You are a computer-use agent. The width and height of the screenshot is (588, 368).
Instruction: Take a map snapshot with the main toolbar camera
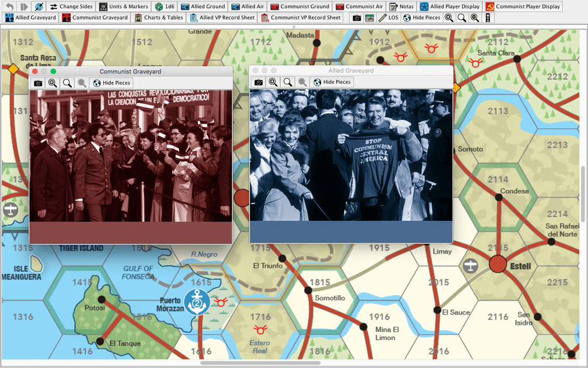pos(357,18)
